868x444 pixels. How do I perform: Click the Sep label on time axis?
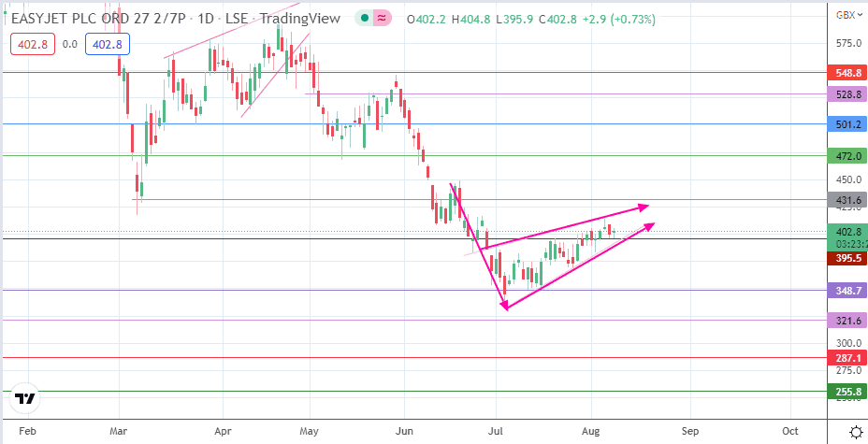[690, 431]
